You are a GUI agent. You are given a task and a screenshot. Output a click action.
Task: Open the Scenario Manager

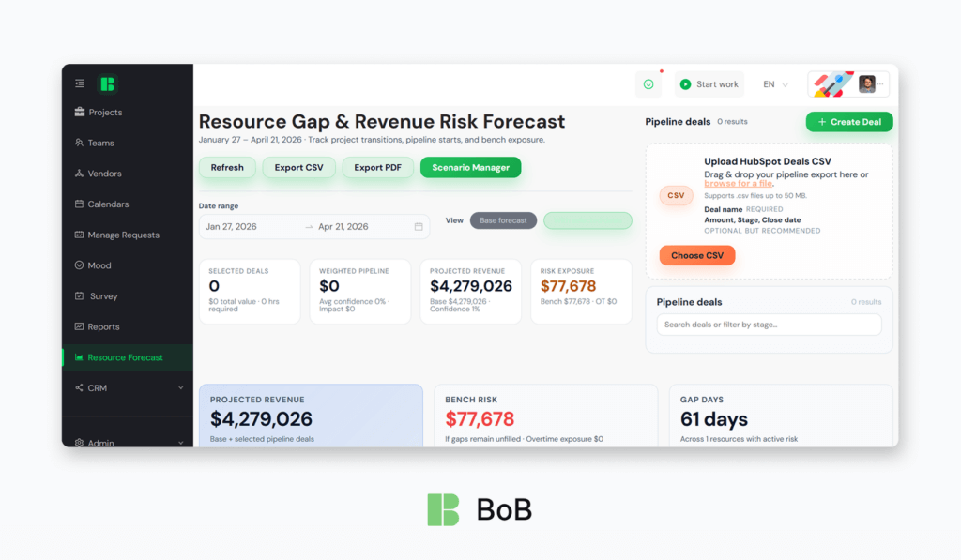(470, 167)
